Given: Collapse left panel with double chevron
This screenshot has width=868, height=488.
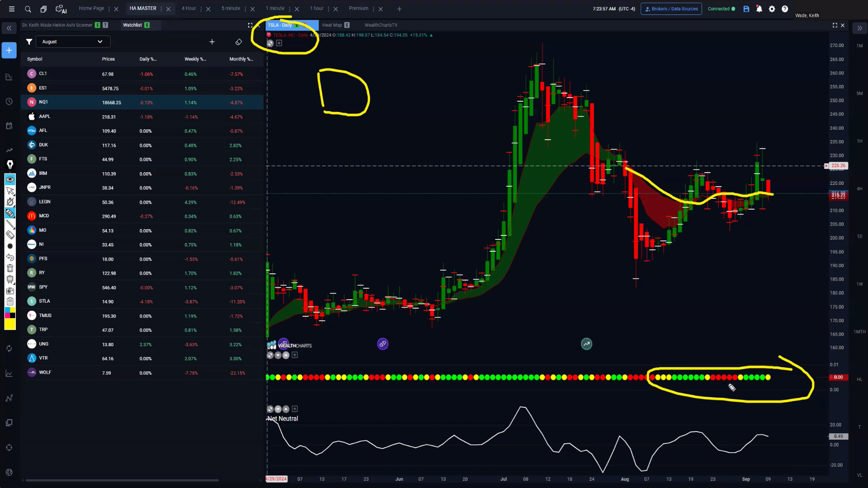Looking at the screenshot, I should click(9, 28).
